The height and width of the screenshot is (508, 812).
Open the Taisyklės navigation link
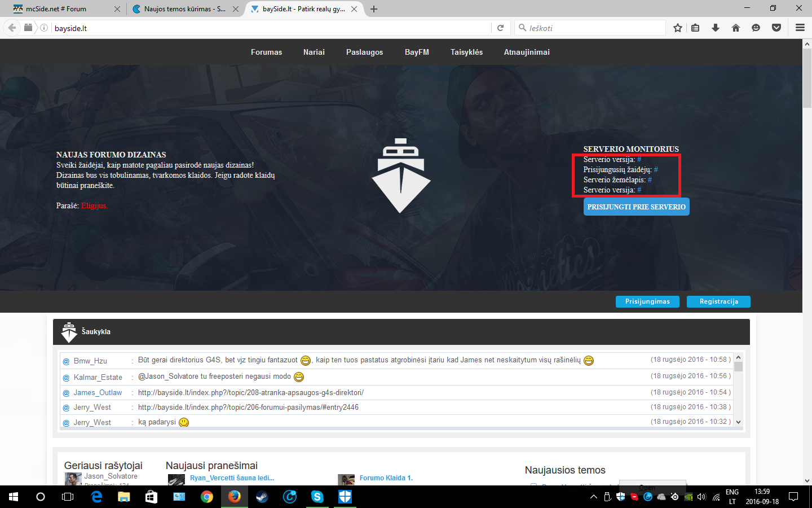[x=466, y=52]
